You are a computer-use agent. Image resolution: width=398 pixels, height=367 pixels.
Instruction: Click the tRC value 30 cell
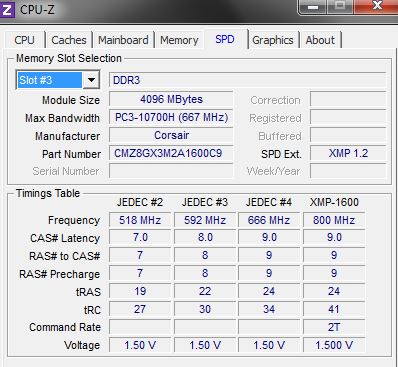click(x=205, y=310)
